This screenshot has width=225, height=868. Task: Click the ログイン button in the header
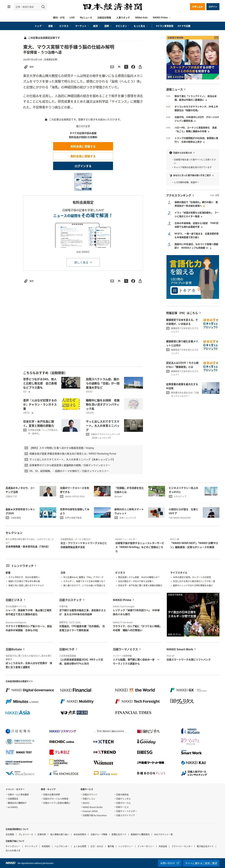(213, 7)
